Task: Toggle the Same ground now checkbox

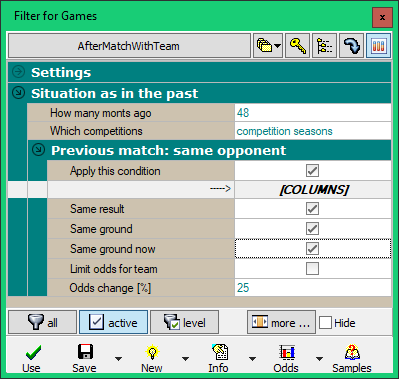Action: (x=312, y=249)
